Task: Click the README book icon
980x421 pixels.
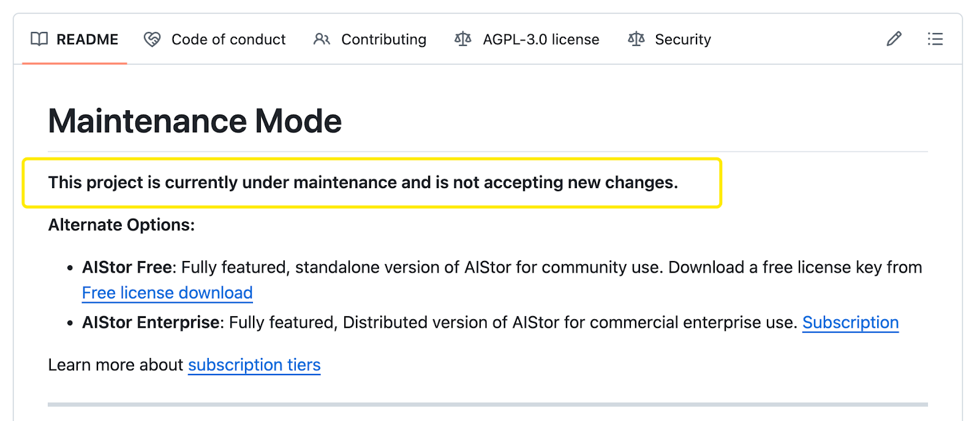Action: (39, 39)
